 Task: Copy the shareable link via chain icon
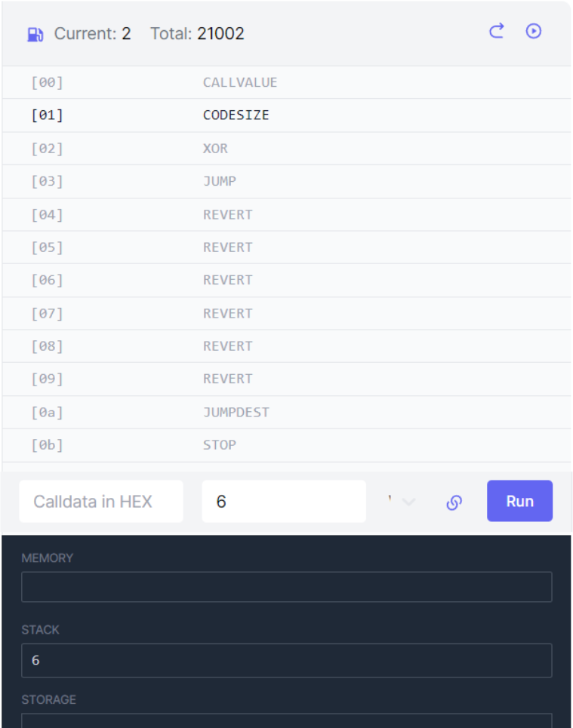coord(454,502)
